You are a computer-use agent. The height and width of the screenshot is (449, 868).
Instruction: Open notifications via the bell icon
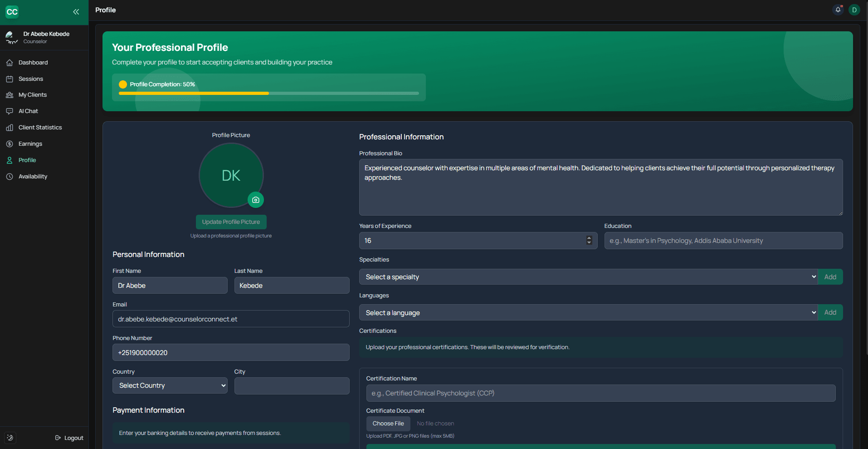pos(837,10)
